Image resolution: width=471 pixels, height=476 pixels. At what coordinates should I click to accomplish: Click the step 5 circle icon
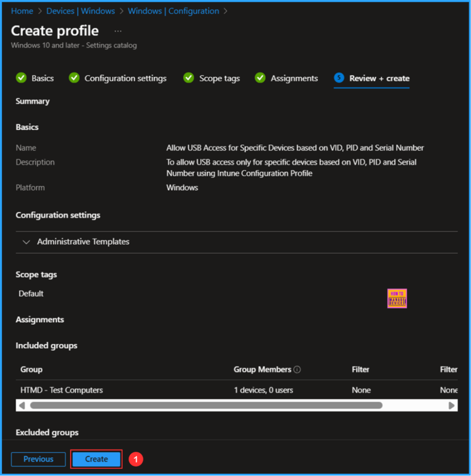339,78
